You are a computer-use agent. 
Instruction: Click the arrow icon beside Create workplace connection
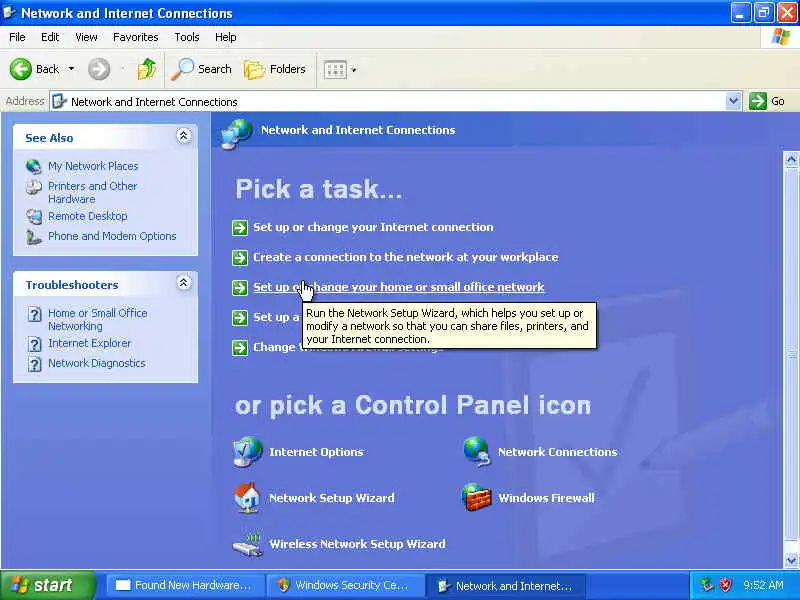(x=240, y=258)
